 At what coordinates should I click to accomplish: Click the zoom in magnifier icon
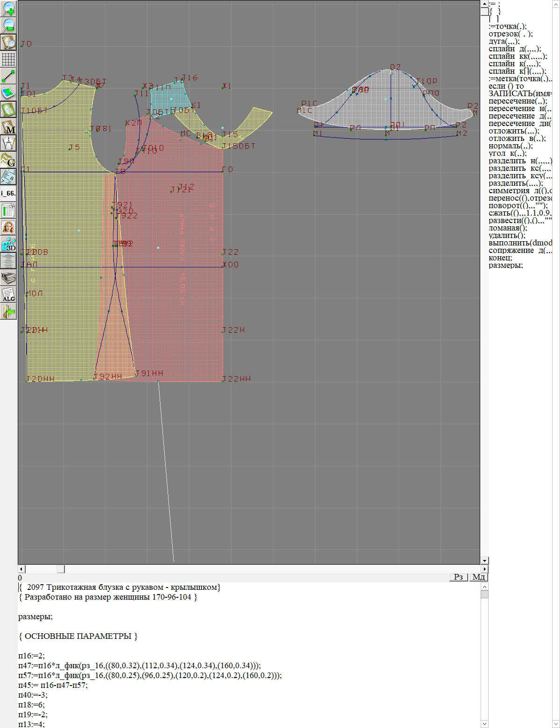8,8
